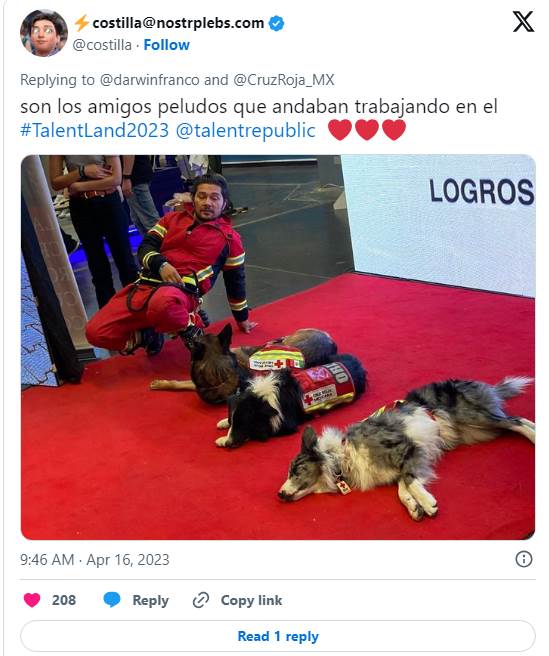Click the costilla@nostrplebs.com display name
Viewport: 549px width, 656px height.
(178, 23)
